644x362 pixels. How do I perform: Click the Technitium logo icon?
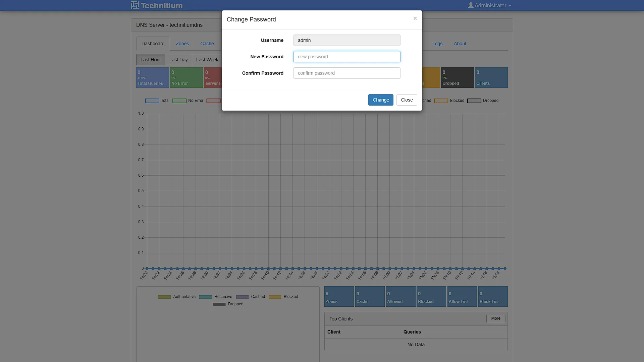135,5
